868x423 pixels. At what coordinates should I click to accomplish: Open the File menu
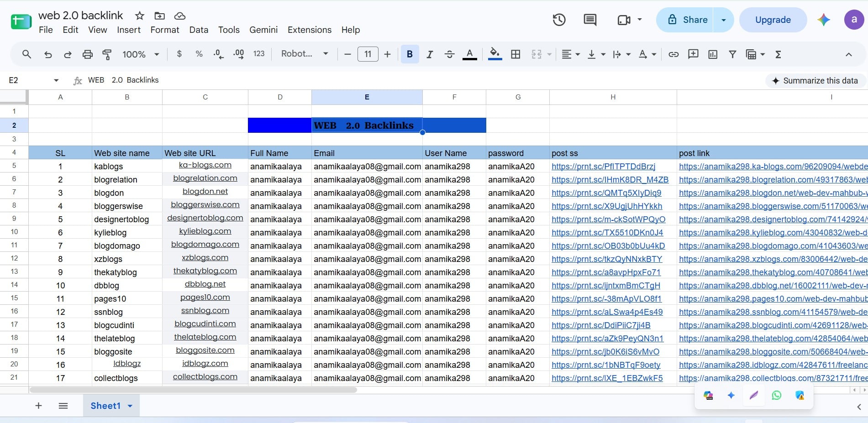(46, 30)
